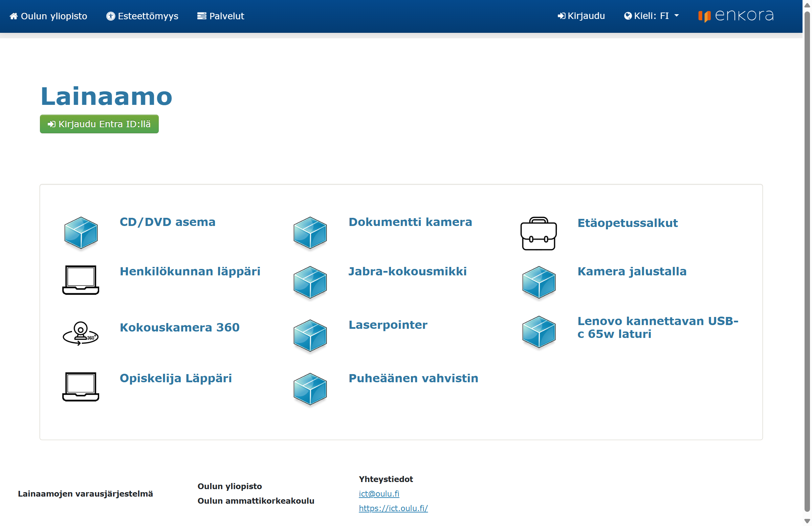The width and height of the screenshot is (812, 526).
Task: Click Kirjaudu in the top navigation
Action: pyautogui.click(x=581, y=16)
